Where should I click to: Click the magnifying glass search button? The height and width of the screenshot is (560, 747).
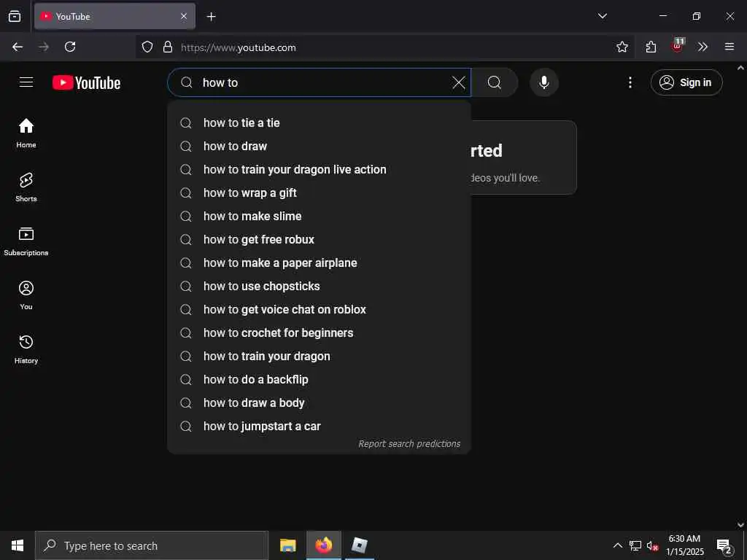pos(495,82)
